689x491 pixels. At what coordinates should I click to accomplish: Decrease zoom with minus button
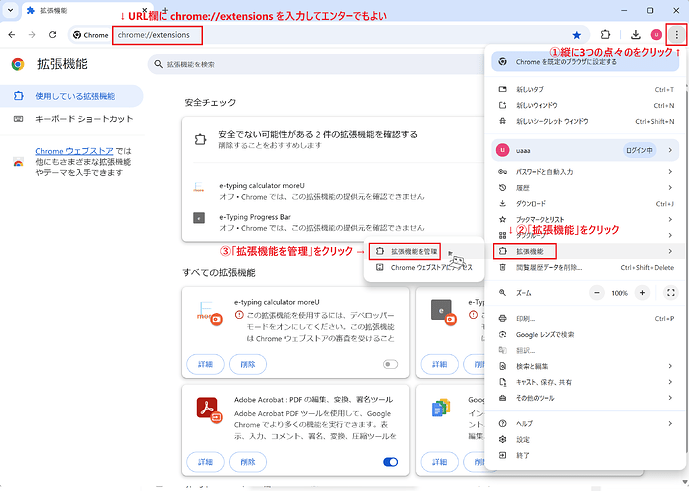[x=597, y=293]
